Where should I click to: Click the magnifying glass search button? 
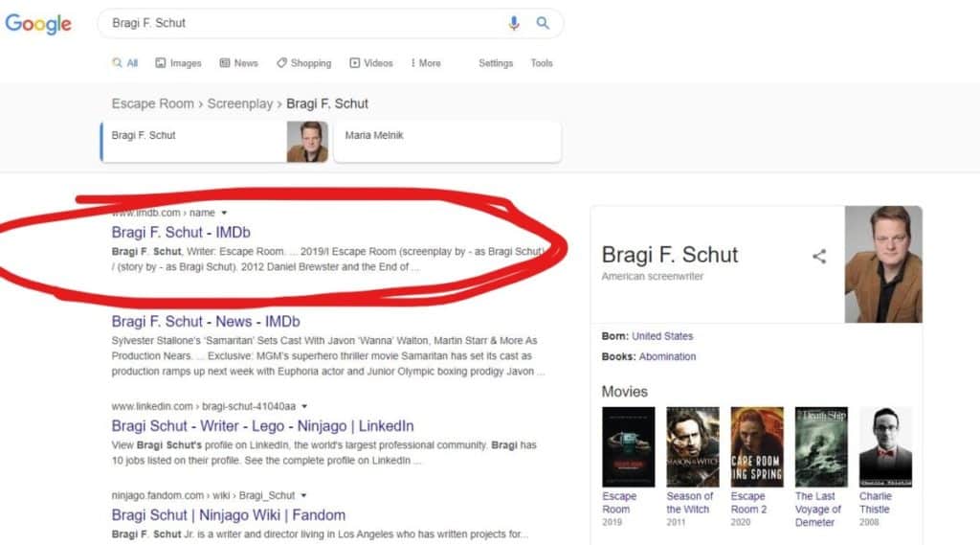point(543,23)
